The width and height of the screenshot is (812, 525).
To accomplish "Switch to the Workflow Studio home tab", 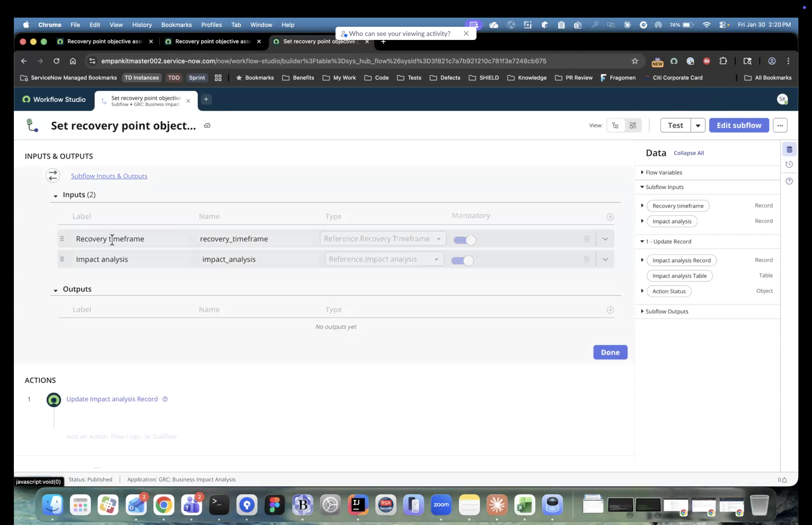I will (54, 100).
